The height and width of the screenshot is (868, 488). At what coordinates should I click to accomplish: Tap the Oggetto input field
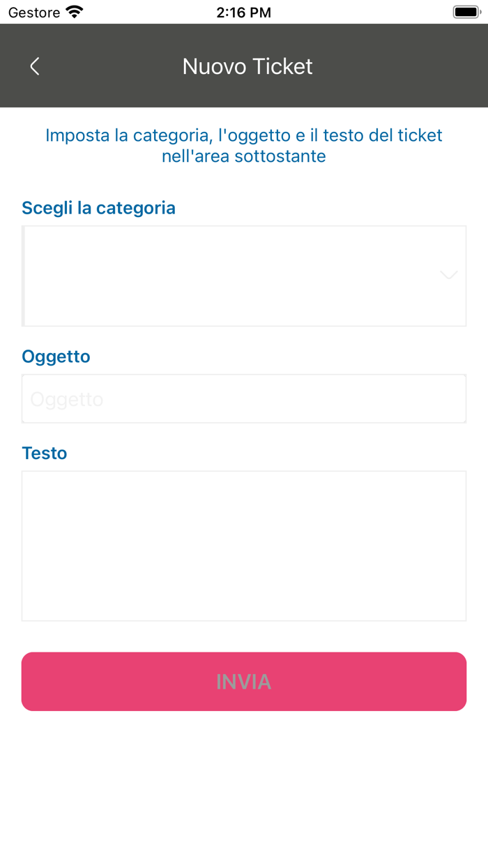[x=244, y=398]
